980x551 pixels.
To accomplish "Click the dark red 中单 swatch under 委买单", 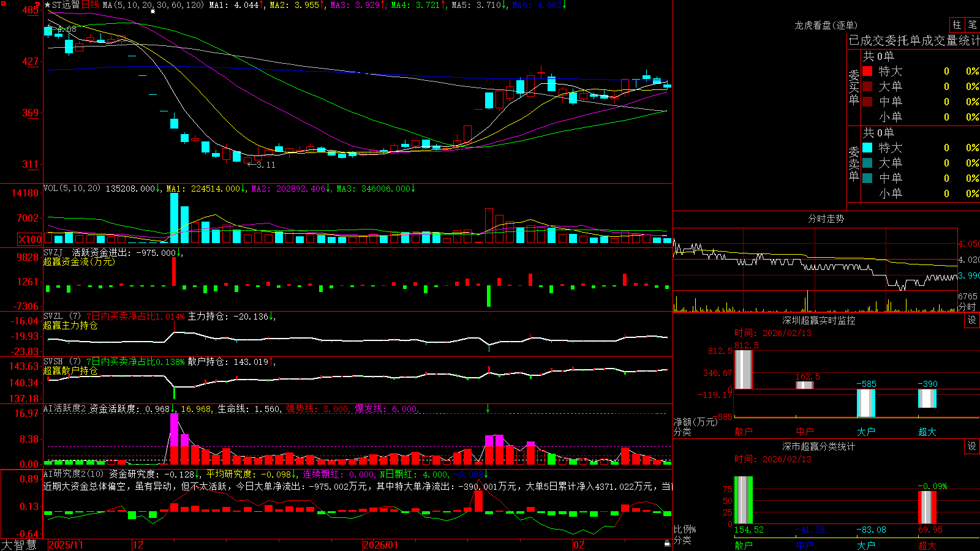I will (x=867, y=102).
